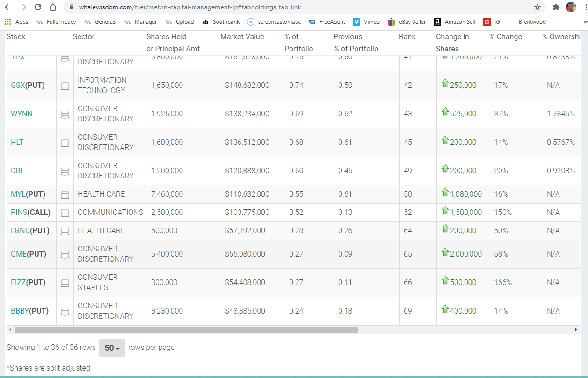Open the PINS(CALL) stock link

pos(30,212)
